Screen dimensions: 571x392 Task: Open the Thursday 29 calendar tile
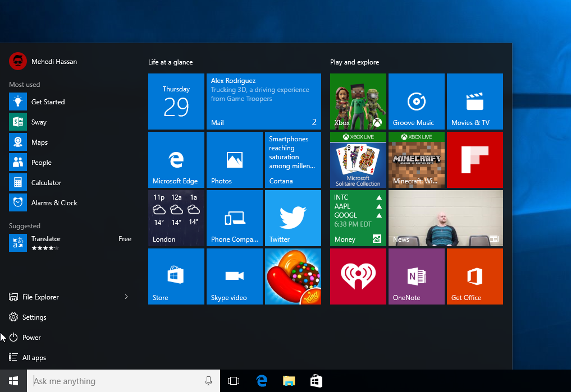coord(176,102)
